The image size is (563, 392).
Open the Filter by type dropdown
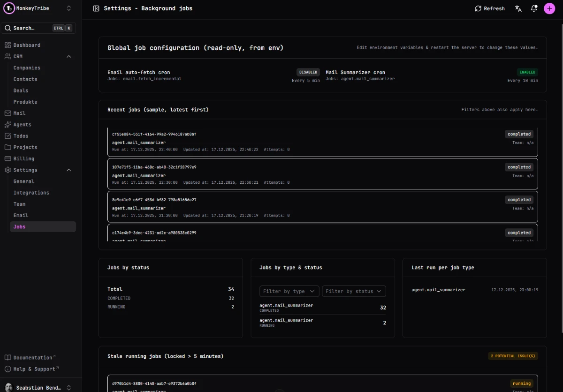[x=289, y=291]
